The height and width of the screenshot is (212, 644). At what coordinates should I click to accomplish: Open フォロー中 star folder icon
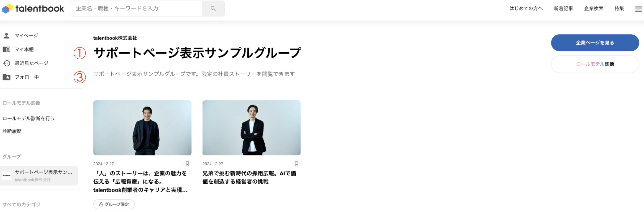click(6, 77)
